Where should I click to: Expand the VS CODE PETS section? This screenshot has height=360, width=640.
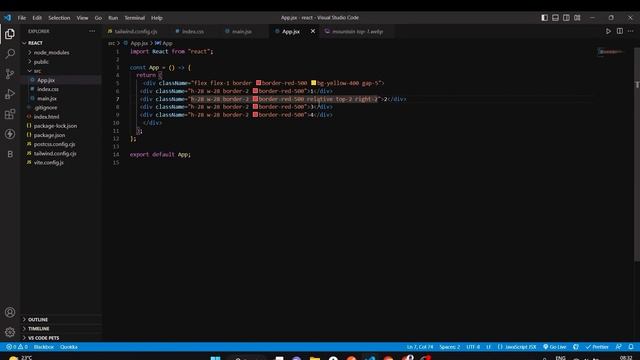[x=43, y=338]
